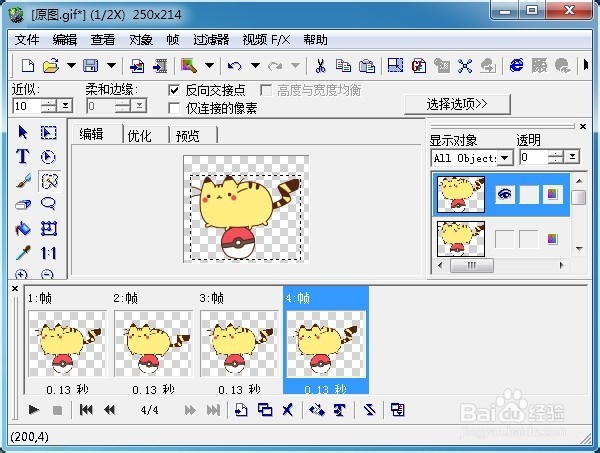The width and height of the screenshot is (600, 453).
Task: Click the duplicate frame icon
Action: [265, 410]
